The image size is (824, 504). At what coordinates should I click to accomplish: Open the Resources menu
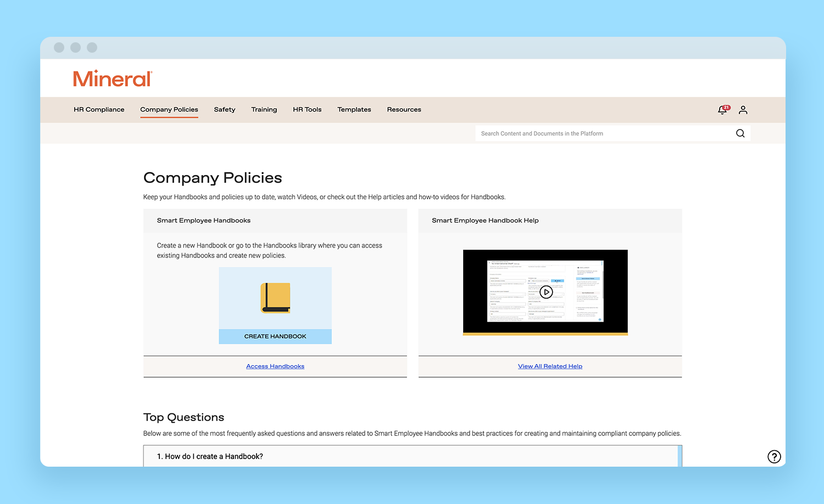click(x=404, y=110)
